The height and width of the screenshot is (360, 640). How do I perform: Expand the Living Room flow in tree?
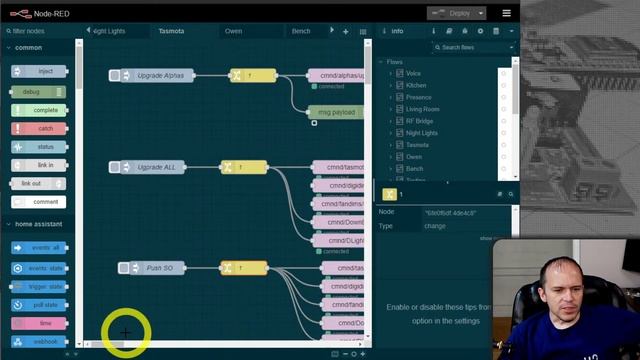tap(391, 109)
